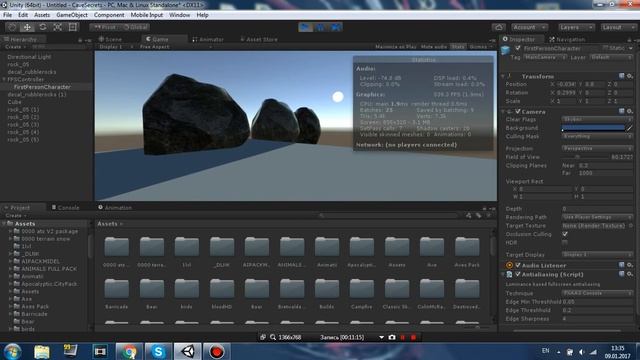Open Transform component gear settings
The height and width of the screenshot is (360, 640).
(x=630, y=76)
